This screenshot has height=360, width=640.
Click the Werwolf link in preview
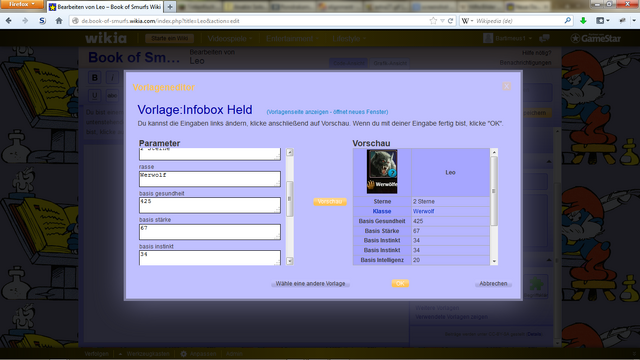423,211
